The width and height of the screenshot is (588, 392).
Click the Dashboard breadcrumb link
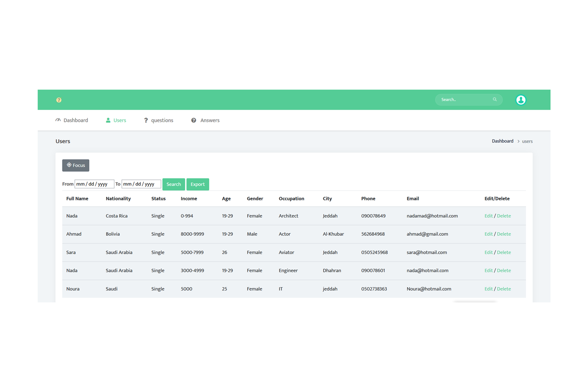(503, 141)
